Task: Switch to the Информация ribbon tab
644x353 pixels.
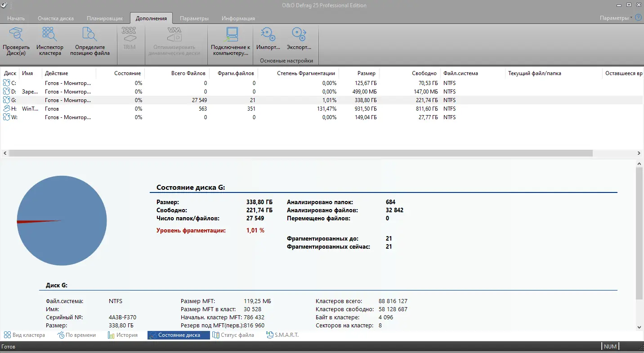Action: click(x=238, y=18)
